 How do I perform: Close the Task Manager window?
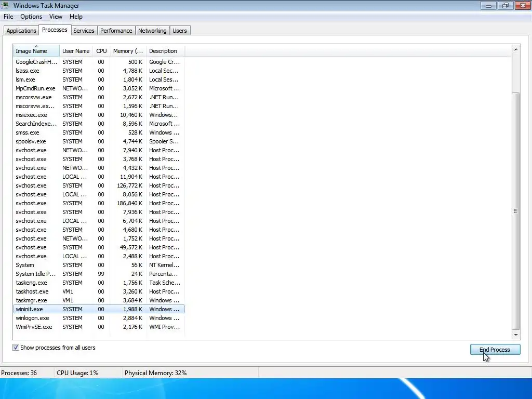pos(523,5)
